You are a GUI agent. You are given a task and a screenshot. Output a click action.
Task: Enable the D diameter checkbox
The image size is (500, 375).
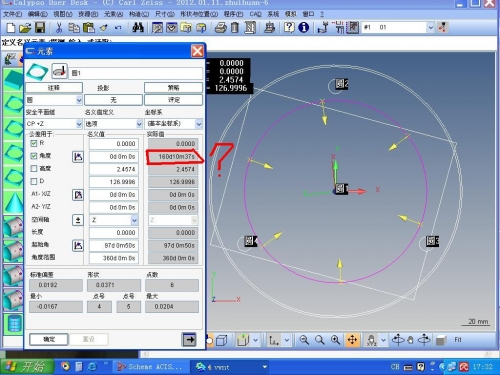[34, 181]
